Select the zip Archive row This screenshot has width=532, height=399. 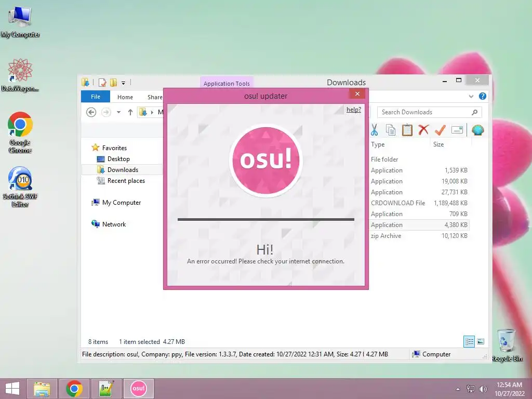point(419,236)
